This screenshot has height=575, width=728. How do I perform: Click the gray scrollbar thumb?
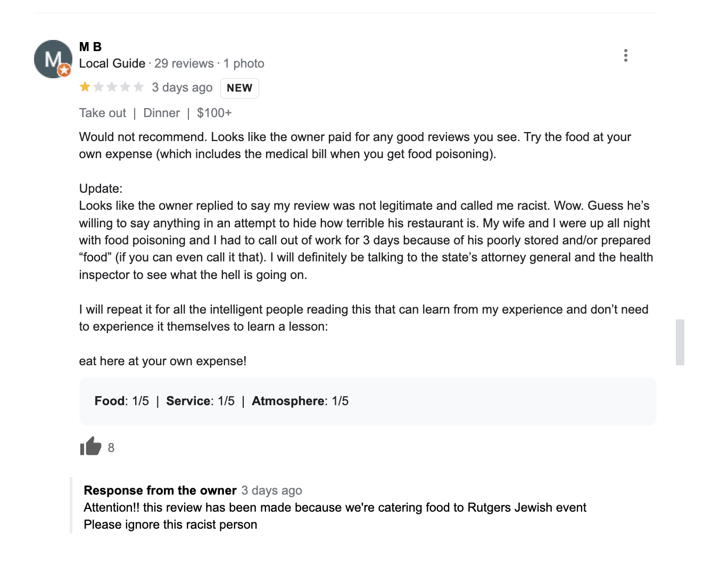[680, 342]
